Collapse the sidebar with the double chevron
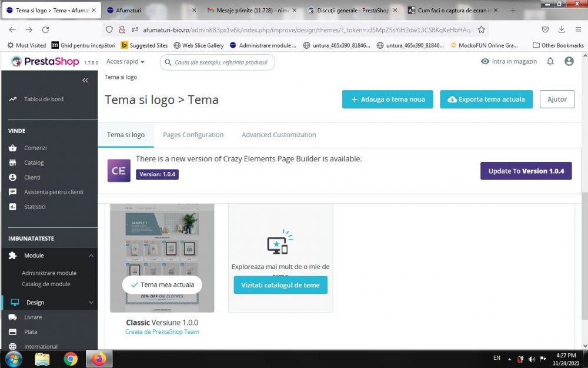Image resolution: width=588 pixels, height=368 pixels. coord(85,80)
